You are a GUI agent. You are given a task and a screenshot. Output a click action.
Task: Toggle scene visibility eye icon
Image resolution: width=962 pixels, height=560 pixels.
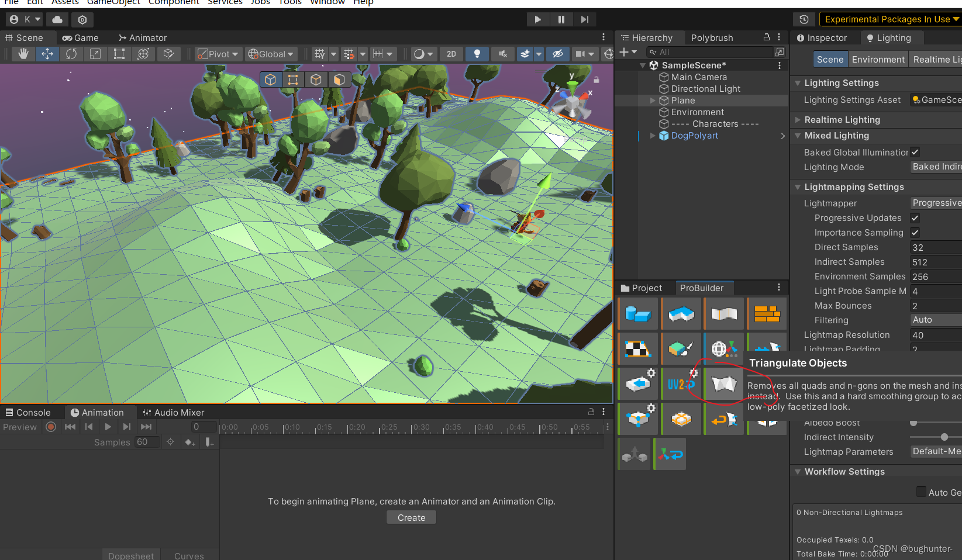558,54
